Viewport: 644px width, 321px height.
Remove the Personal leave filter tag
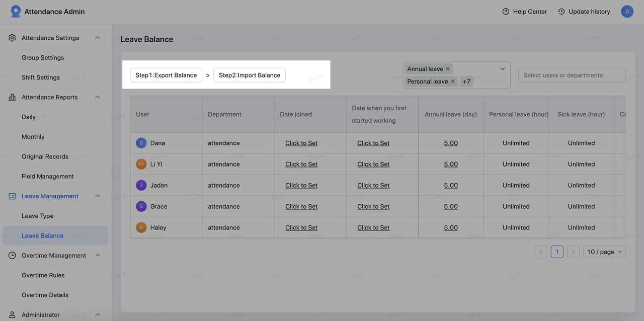click(453, 82)
